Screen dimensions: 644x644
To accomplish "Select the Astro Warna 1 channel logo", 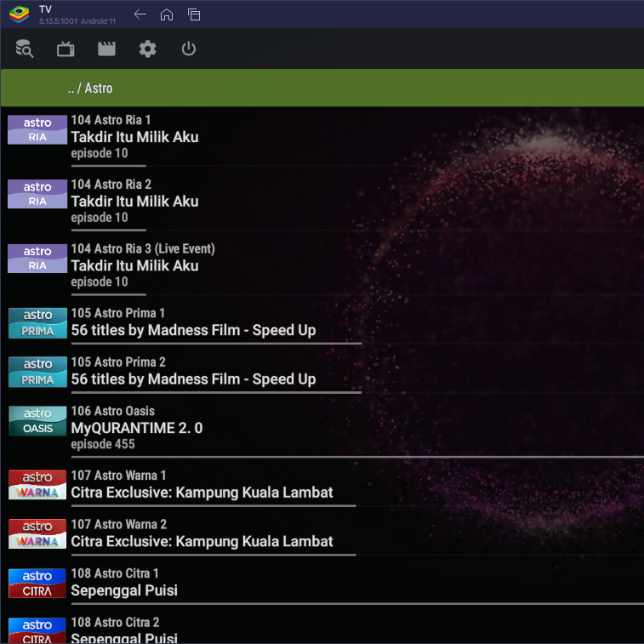I will tap(37, 485).
